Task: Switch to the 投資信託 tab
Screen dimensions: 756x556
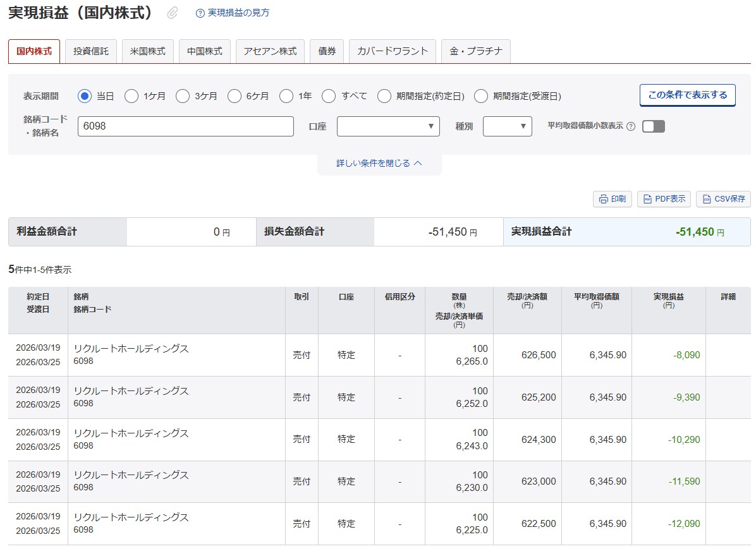Action: point(91,51)
